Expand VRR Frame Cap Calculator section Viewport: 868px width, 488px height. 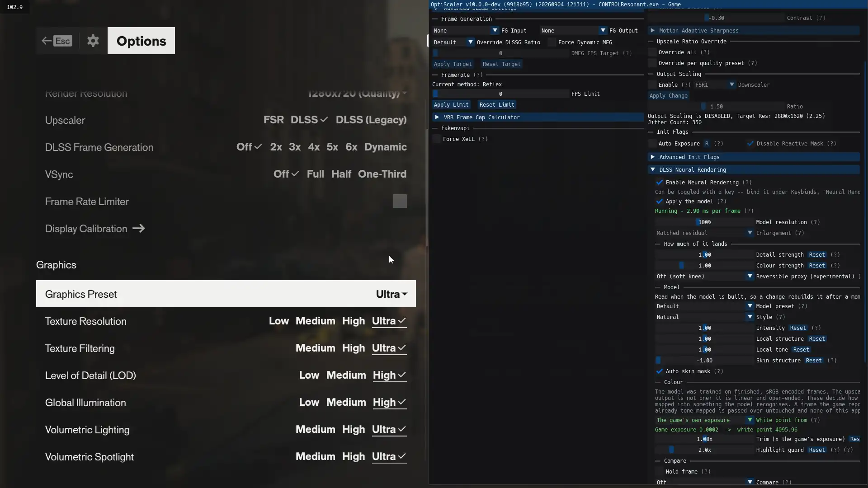[x=538, y=117]
